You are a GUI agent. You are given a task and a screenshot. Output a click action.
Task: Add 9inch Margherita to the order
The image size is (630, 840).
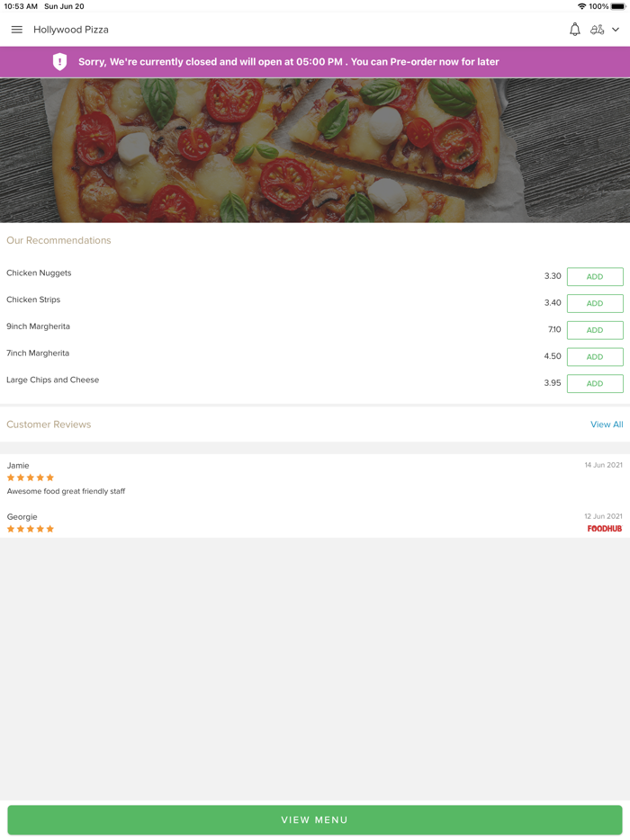click(595, 330)
